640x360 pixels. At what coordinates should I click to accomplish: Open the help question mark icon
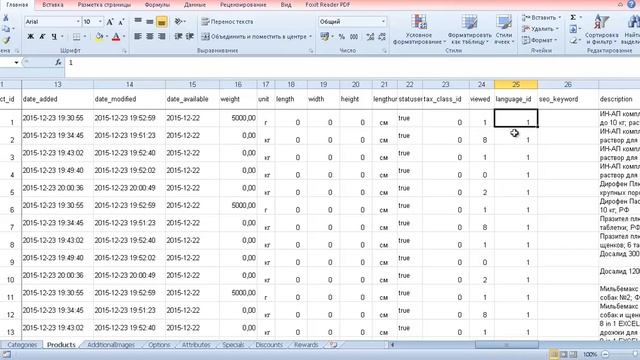coord(631,4)
